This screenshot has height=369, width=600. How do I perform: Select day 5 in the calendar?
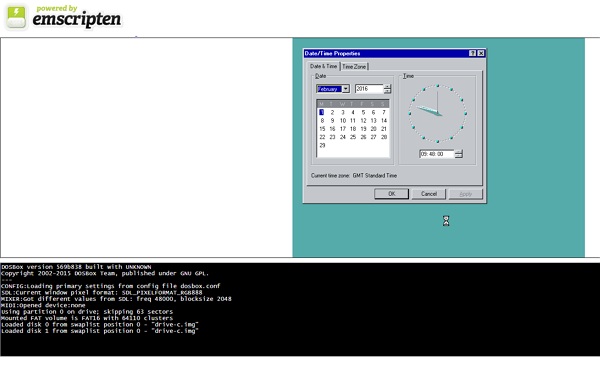[363, 113]
